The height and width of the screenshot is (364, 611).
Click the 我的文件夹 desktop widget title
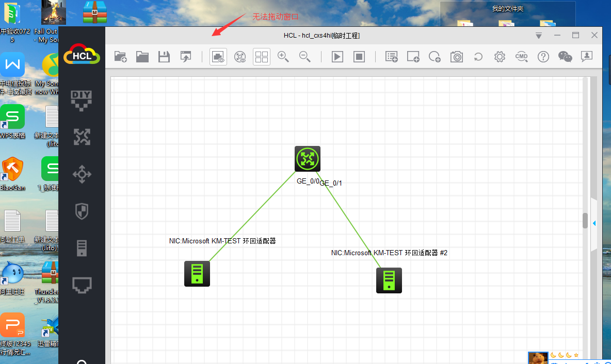(507, 9)
